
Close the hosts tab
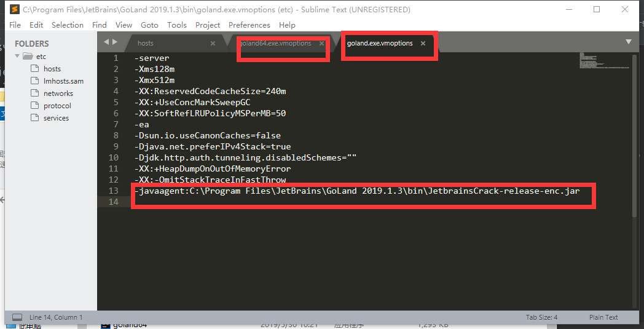click(x=213, y=43)
